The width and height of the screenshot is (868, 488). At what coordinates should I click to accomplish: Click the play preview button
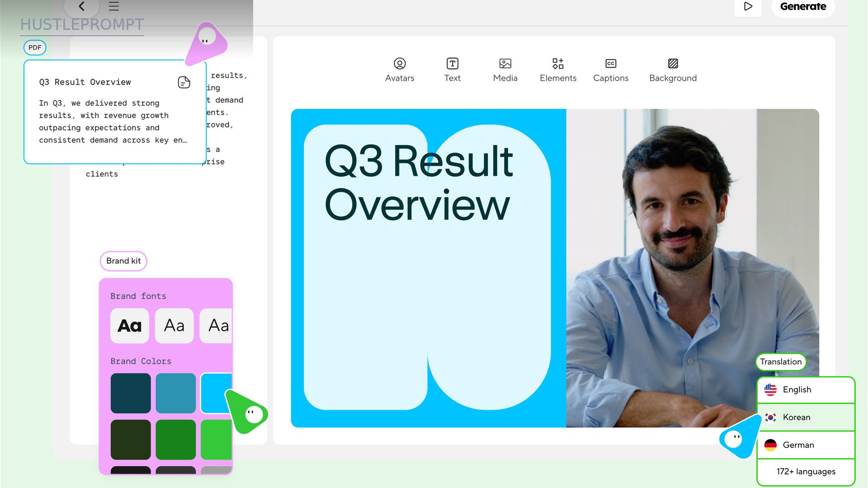pyautogui.click(x=748, y=6)
